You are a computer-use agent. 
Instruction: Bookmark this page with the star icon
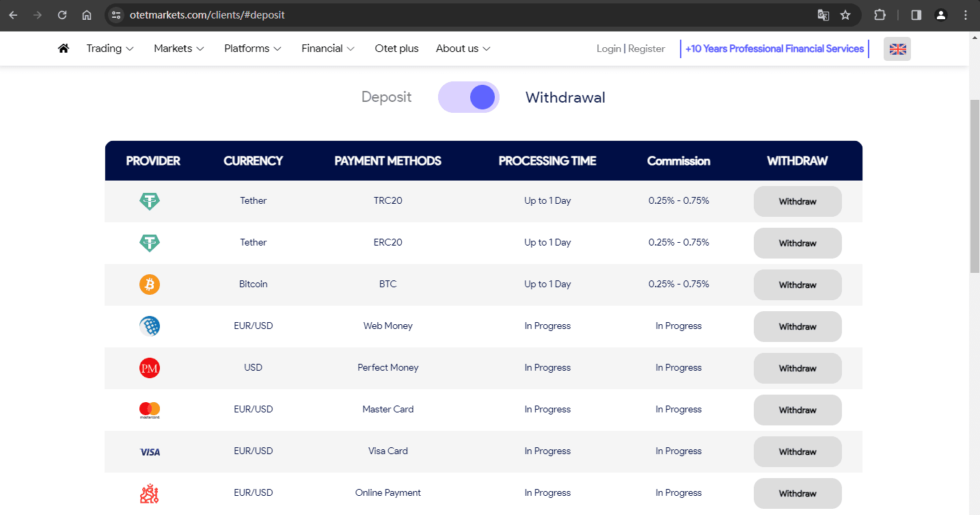pyautogui.click(x=845, y=15)
